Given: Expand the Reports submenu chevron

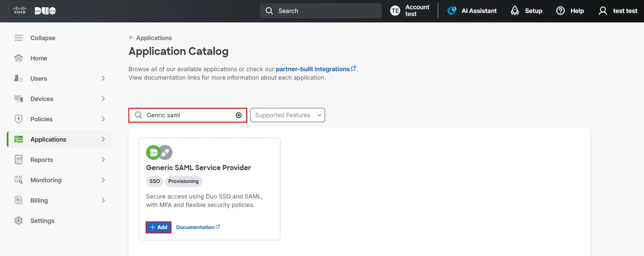Looking at the screenshot, I should [103, 159].
